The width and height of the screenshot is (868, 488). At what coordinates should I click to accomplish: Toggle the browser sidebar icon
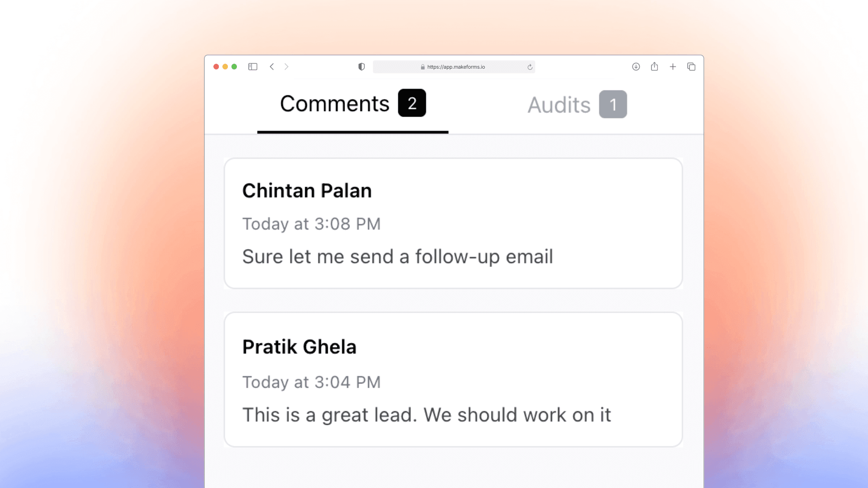253,67
